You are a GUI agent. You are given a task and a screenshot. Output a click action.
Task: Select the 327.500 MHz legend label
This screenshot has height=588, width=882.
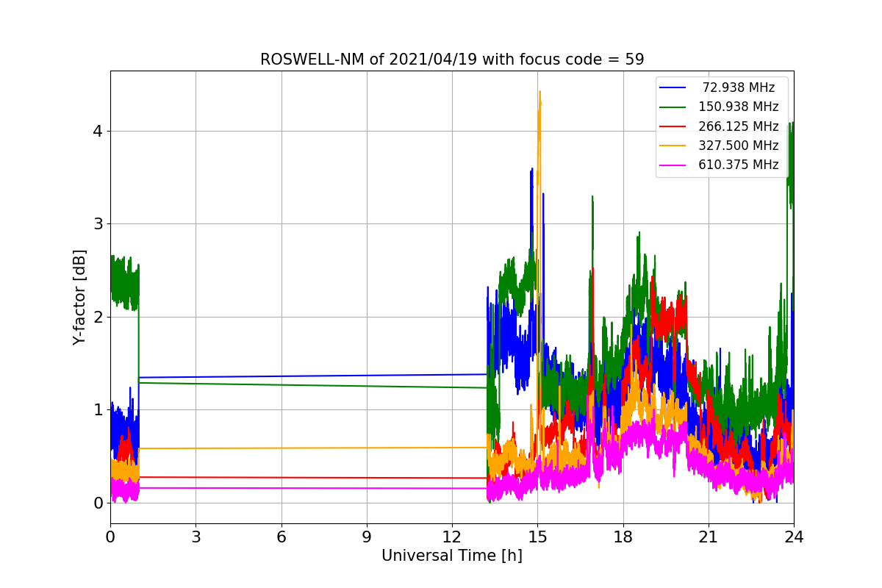739,146
